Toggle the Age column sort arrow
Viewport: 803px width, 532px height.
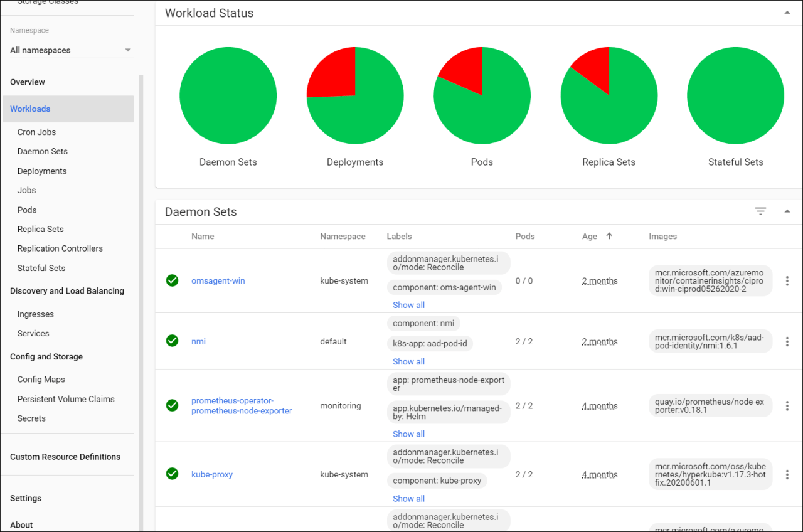click(610, 236)
